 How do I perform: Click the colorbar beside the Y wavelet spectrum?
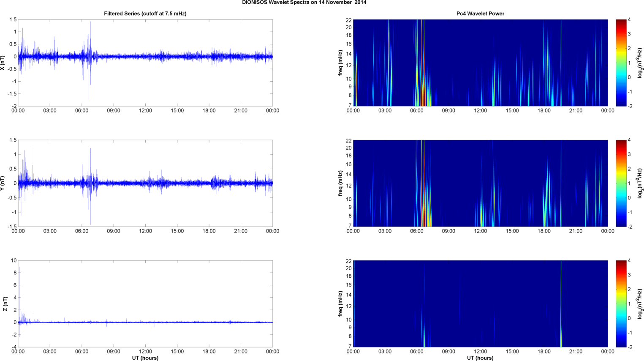[x=621, y=183]
